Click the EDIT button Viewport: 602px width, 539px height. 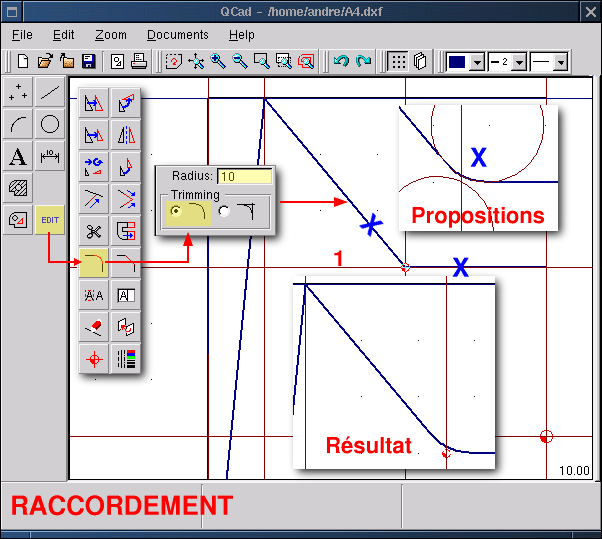click(50, 219)
